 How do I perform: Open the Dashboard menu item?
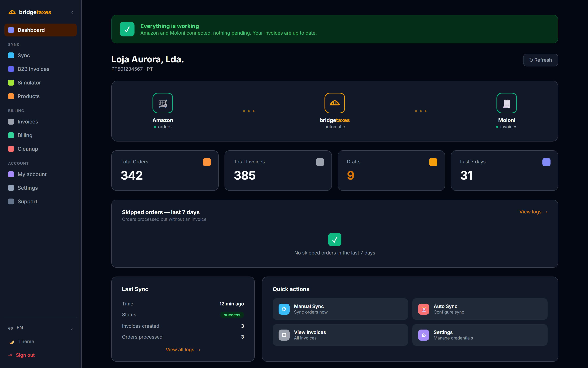coord(41,30)
